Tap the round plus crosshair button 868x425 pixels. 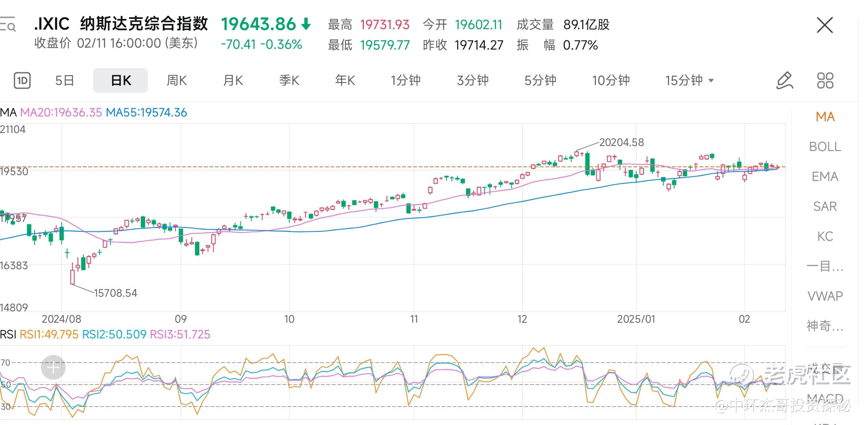53,368
